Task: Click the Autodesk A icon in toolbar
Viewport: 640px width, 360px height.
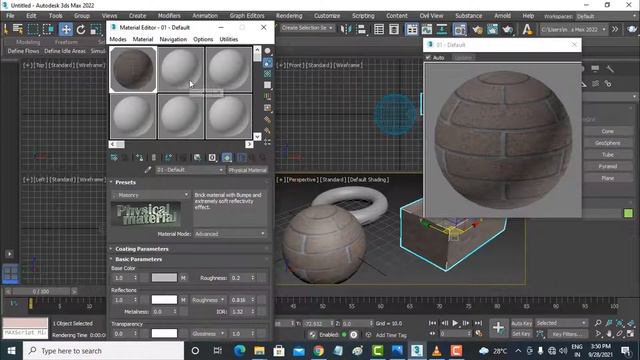Action: point(527,29)
